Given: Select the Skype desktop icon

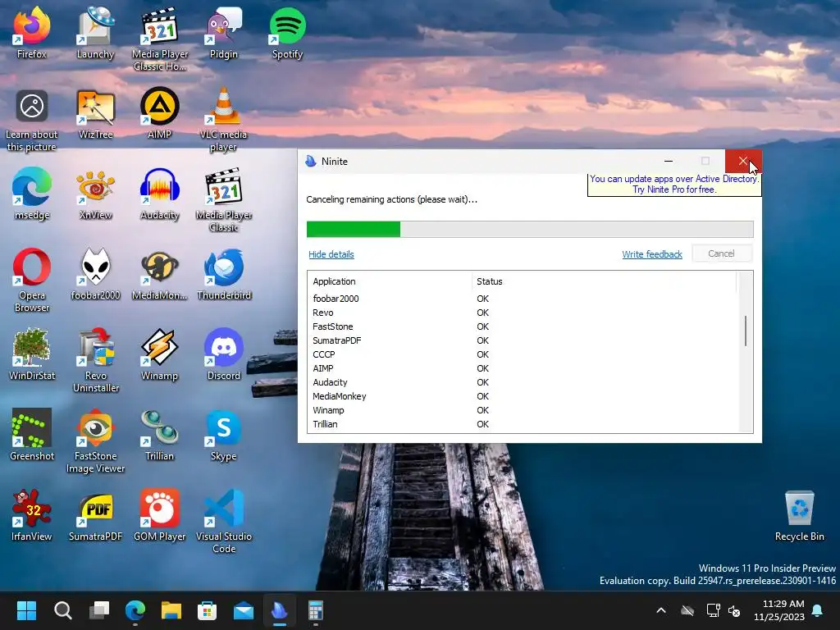Looking at the screenshot, I should 223,435.
